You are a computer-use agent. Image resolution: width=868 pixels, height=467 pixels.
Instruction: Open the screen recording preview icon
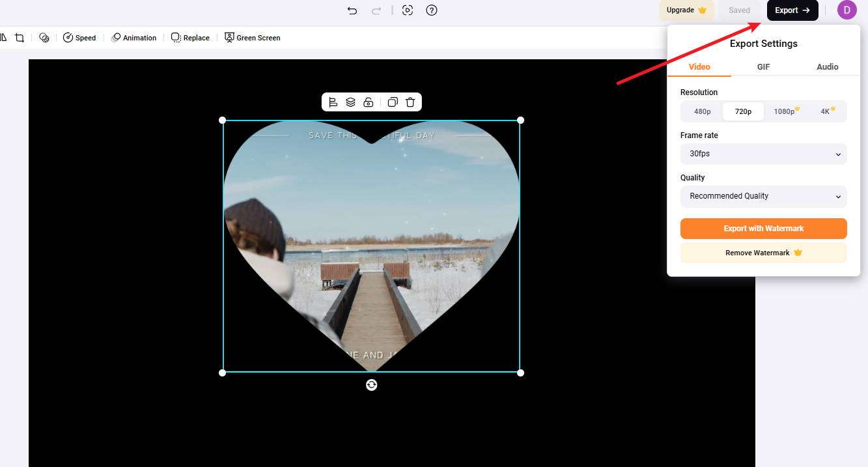point(408,10)
